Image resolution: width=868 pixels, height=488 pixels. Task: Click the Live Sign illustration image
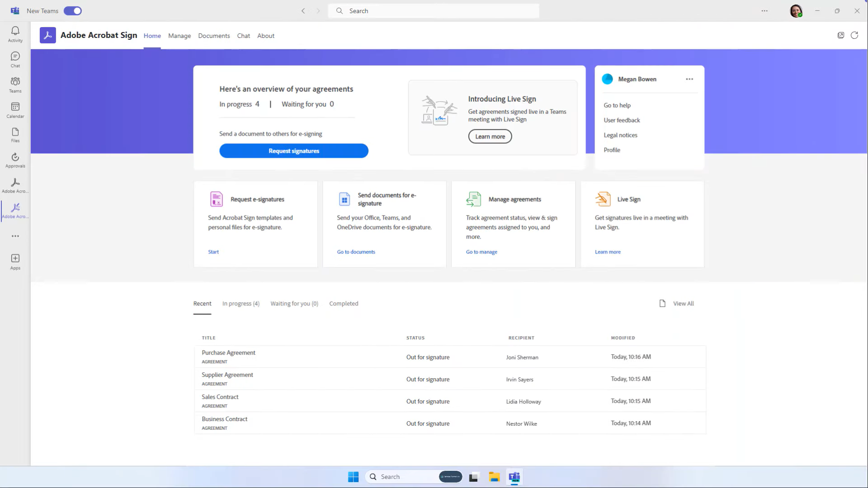[439, 111]
